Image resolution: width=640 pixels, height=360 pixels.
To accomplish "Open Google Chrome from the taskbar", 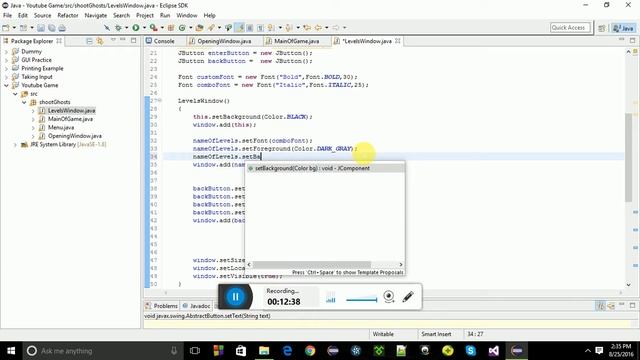I will (310, 351).
